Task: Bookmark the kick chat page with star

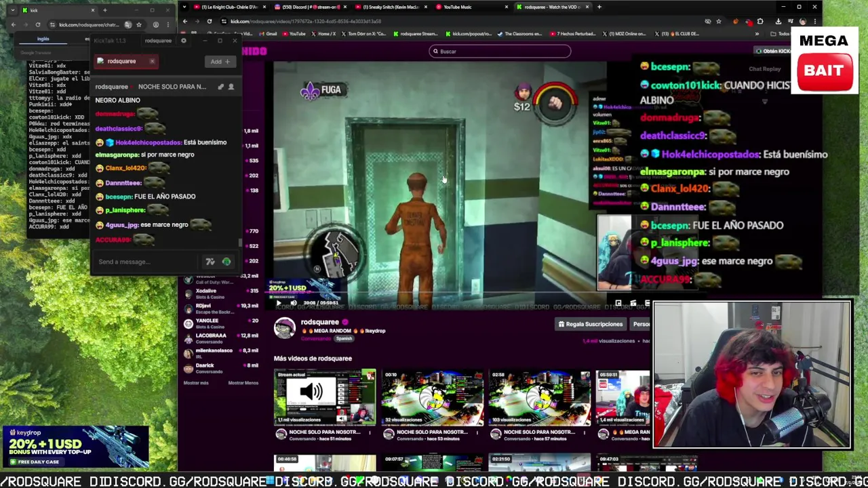Action: pos(138,24)
